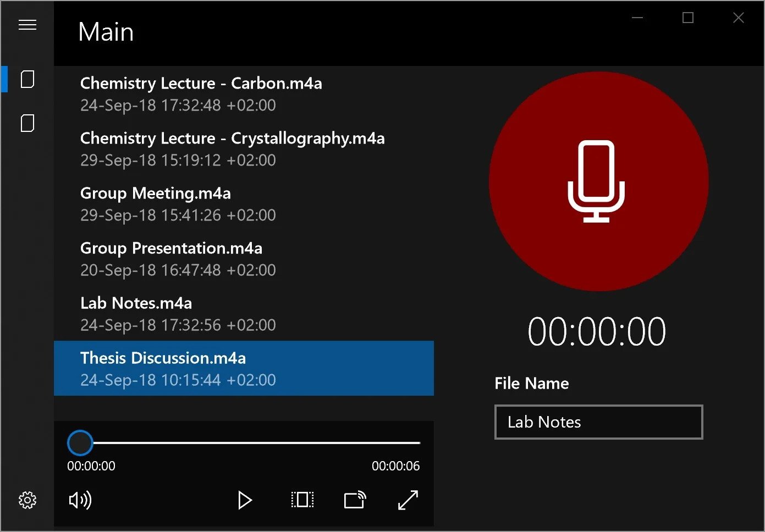Close the app window

(x=739, y=18)
